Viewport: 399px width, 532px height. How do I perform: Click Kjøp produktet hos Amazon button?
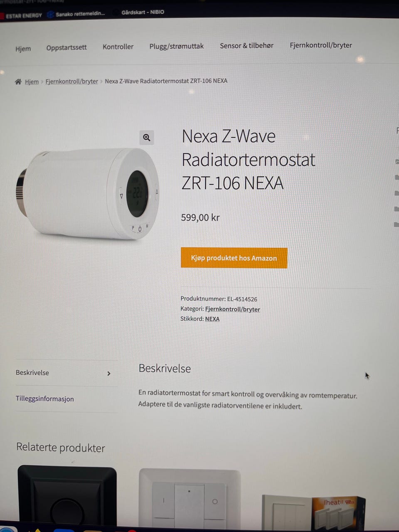(234, 258)
